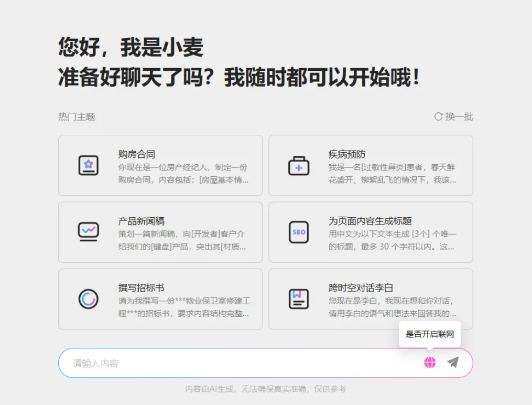
Task: Click the 是否开启联网 tooltip bubble
Action: coord(430,334)
